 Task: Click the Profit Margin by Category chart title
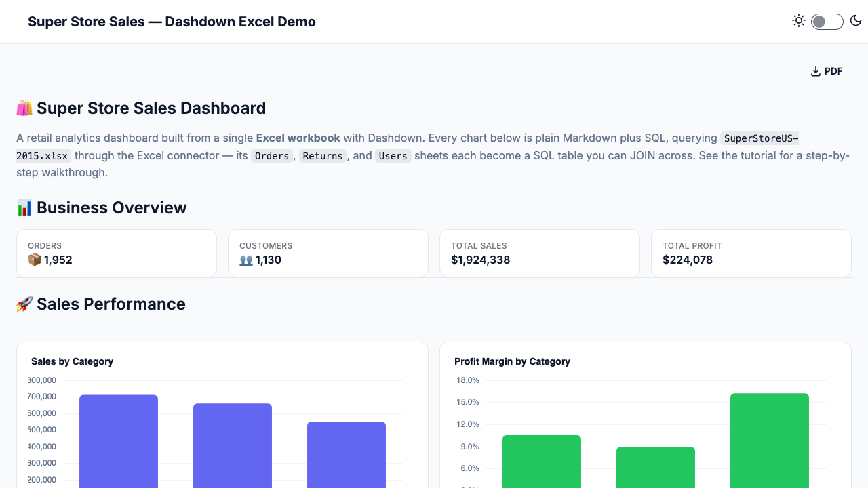pyautogui.click(x=512, y=361)
